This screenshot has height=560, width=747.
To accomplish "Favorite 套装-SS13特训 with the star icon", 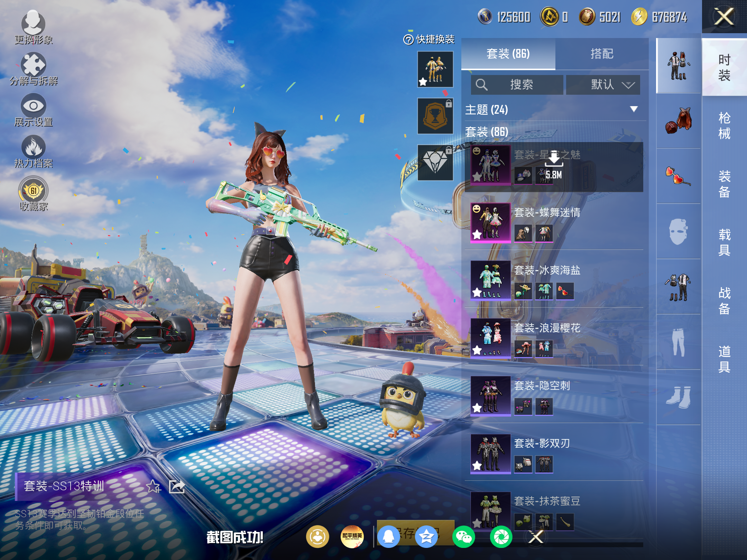I will pos(153,486).
